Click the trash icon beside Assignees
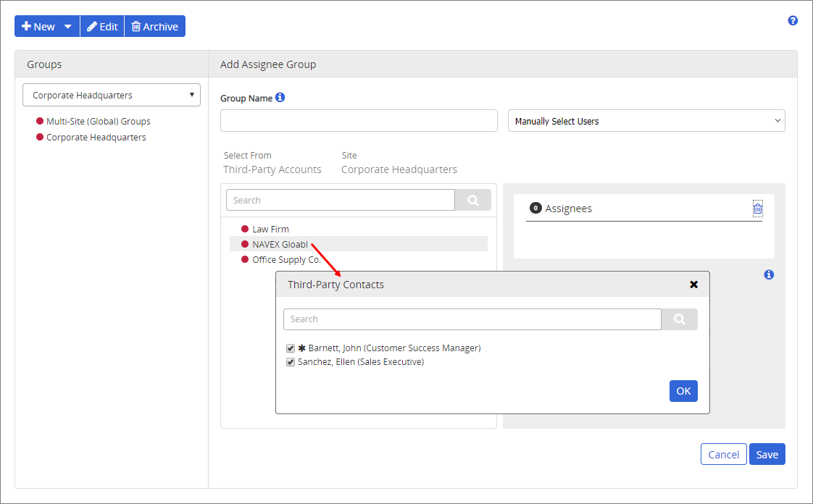Image resolution: width=813 pixels, height=504 pixels. (757, 209)
